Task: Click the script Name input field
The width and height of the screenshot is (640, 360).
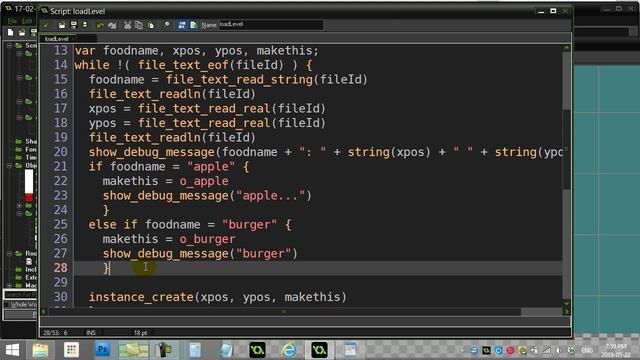Action: coord(271,24)
